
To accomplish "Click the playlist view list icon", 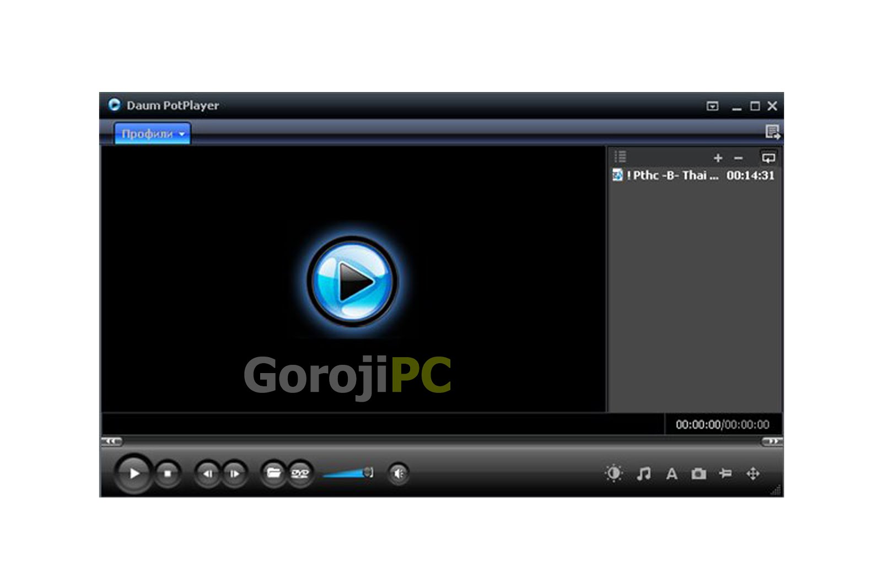I will (620, 157).
